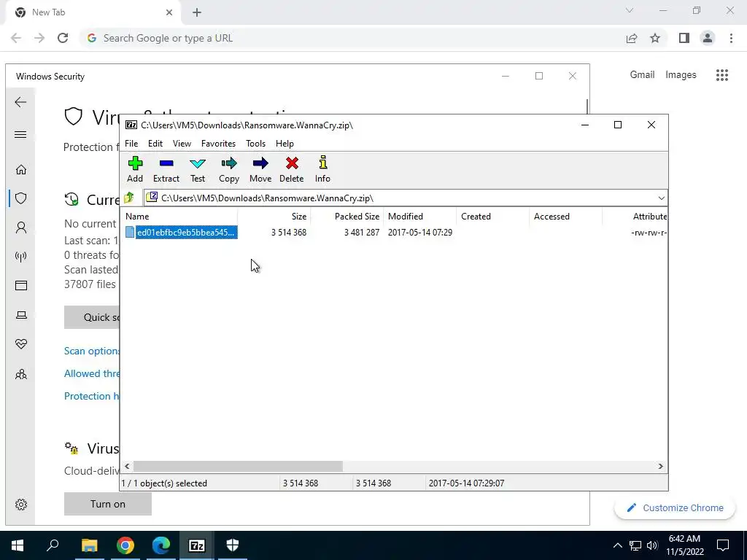Open Chrome profile avatar

[708, 38]
